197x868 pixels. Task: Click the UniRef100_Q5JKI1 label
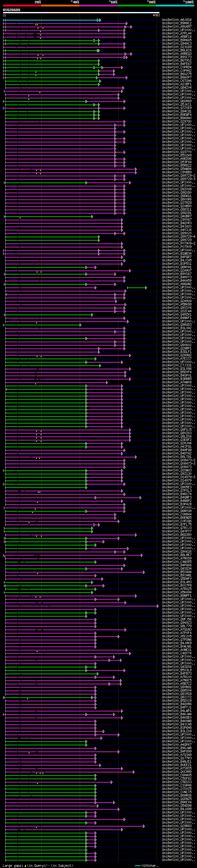177,104
